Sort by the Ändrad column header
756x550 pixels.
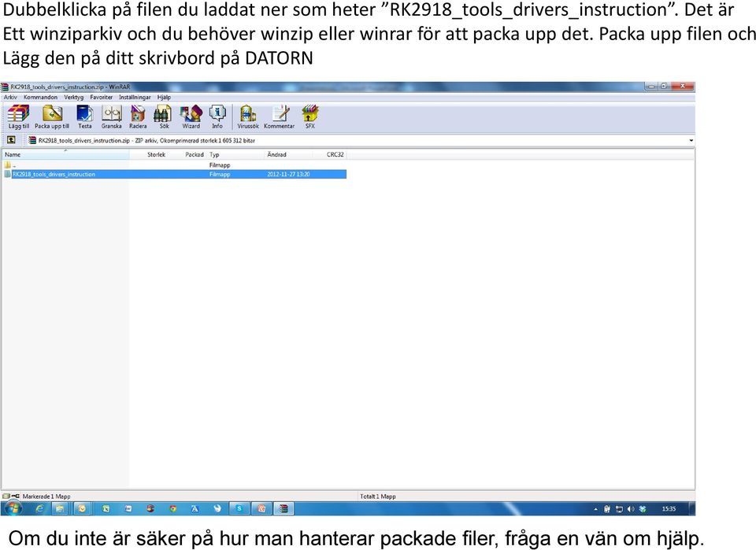click(289, 154)
